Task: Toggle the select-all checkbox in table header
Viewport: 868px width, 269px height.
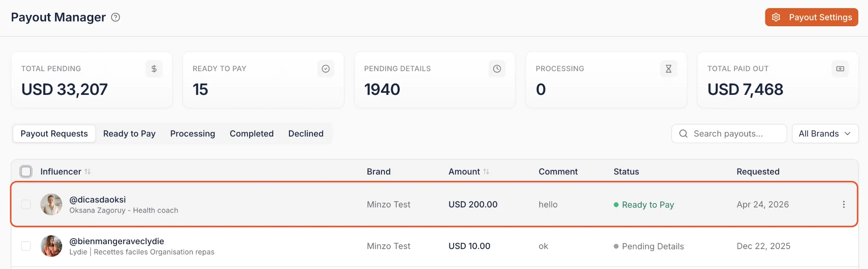Action: click(x=26, y=172)
